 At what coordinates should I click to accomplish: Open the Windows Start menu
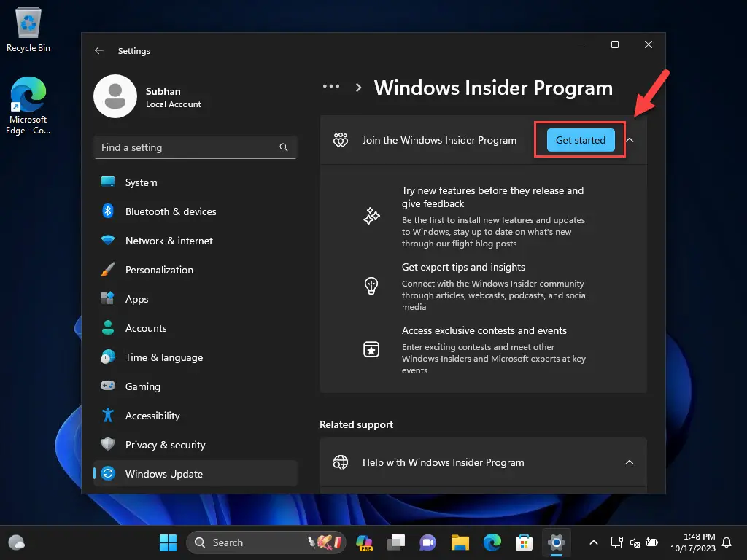(168, 542)
